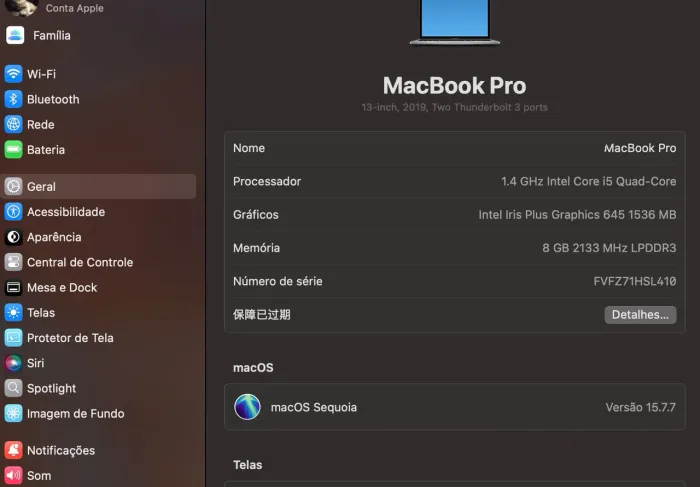Click the Som speaker icon
The image size is (700, 487).
[x=13, y=475]
